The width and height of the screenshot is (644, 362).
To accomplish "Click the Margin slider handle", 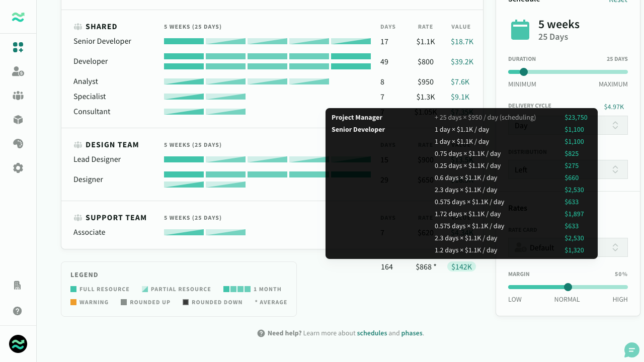I will (x=568, y=287).
